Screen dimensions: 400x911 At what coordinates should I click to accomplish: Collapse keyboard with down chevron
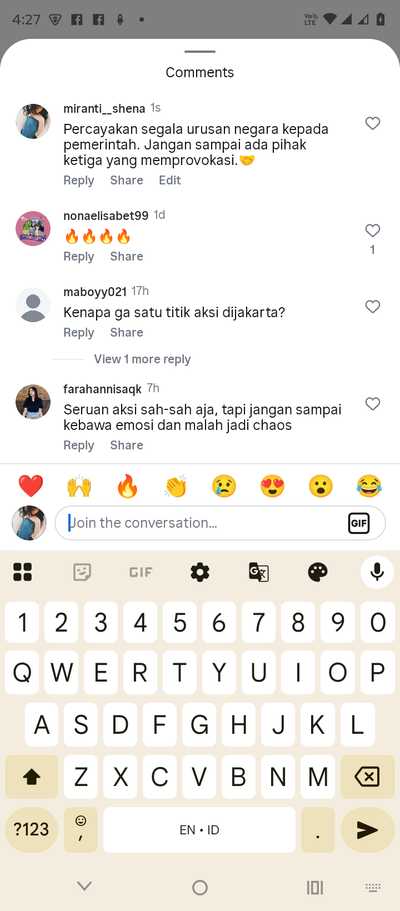pos(84,886)
